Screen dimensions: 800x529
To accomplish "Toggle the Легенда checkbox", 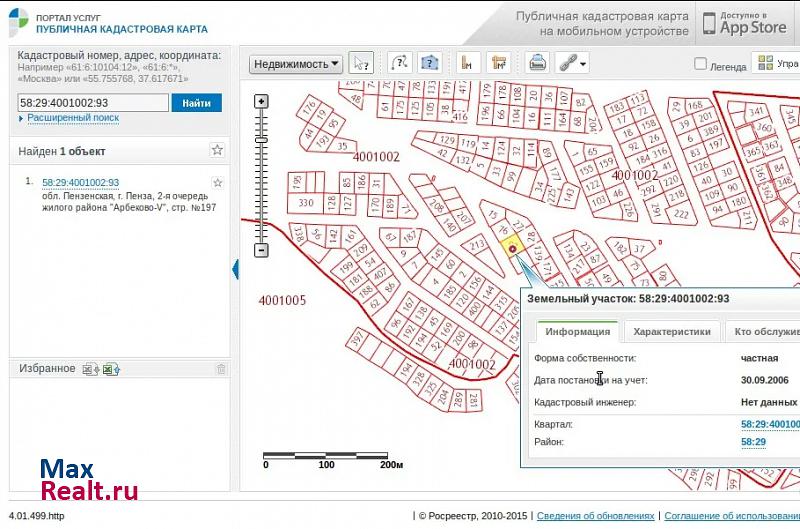I will [x=701, y=66].
